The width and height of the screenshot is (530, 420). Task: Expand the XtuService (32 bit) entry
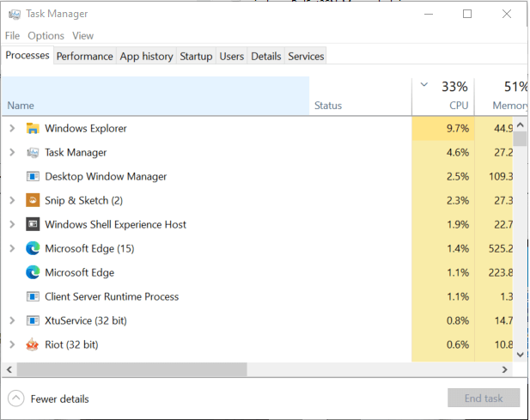click(12, 320)
